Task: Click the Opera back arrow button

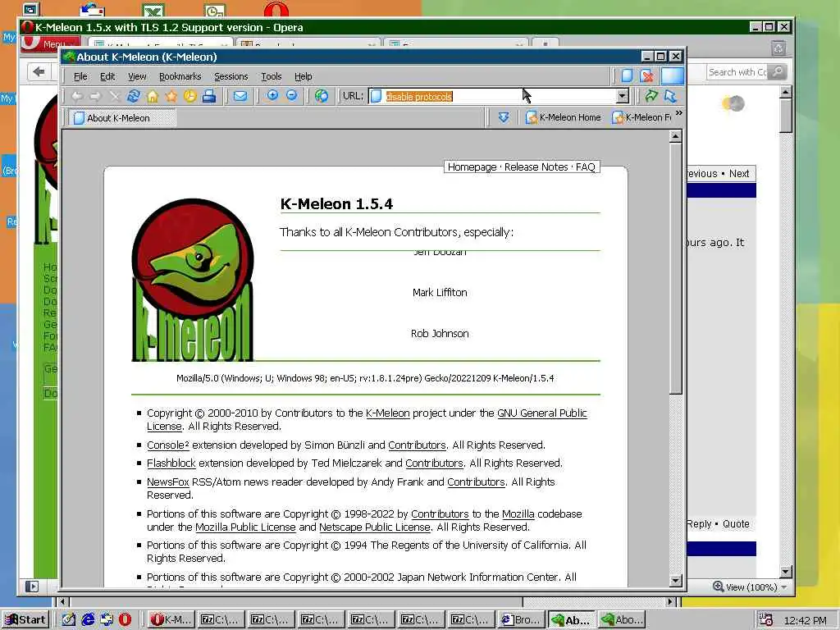Action: pyautogui.click(x=39, y=72)
